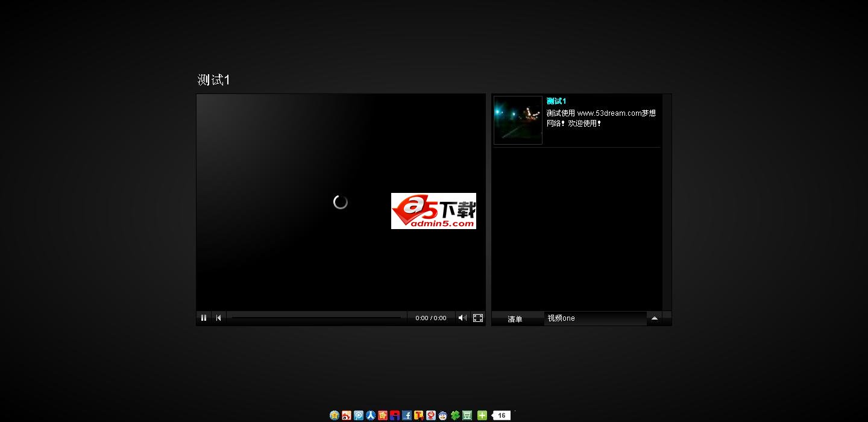
Task: Mute the player volume speaker icon
Action: [462, 318]
